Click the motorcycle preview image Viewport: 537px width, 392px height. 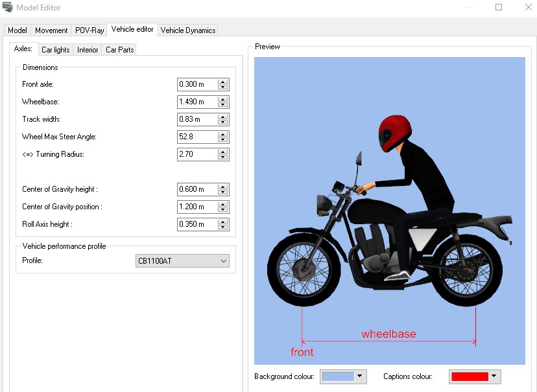pyautogui.click(x=389, y=211)
